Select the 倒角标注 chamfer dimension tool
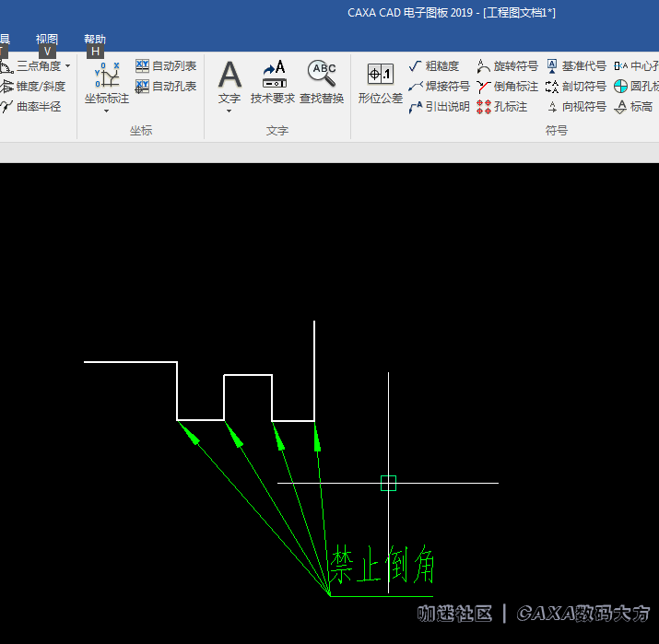The image size is (659, 644). coord(507,86)
